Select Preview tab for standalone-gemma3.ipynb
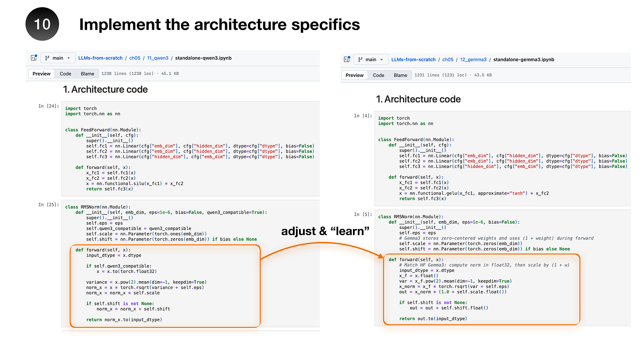Screen dimensions: 644x362 (x=355, y=75)
